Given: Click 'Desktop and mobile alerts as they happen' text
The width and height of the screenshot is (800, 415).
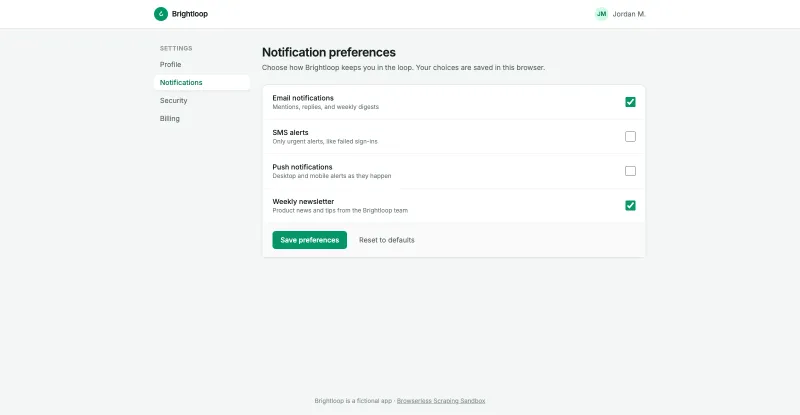Looking at the screenshot, I should pyautogui.click(x=332, y=176).
